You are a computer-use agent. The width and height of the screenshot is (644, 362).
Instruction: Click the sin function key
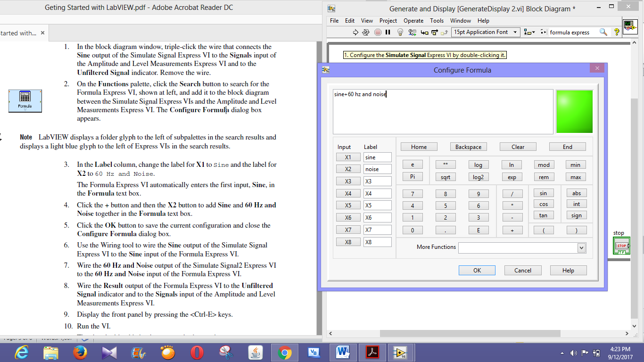click(x=543, y=193)
